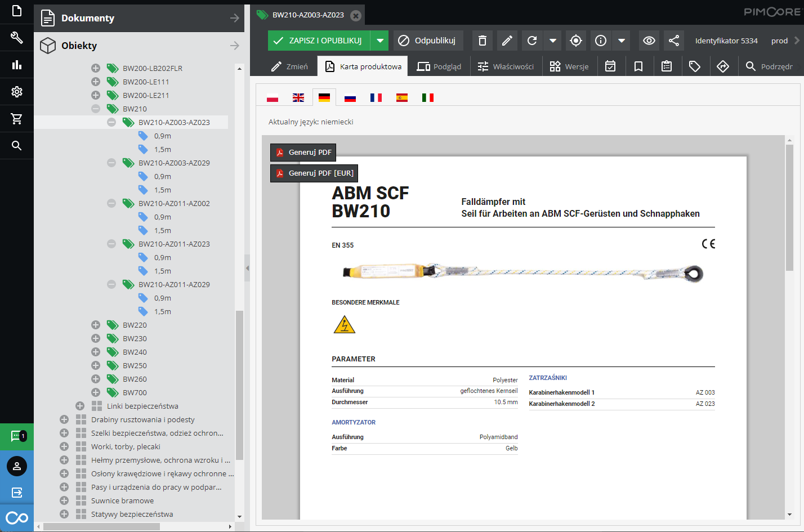Open the magnifier search icon in sidebar
The width and height of the screenshot is (804, 532).
(x=17, y=146)
